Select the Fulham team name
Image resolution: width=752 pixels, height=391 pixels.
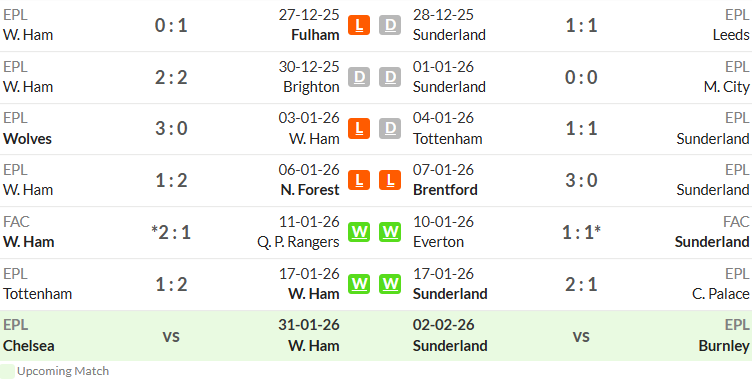pyautogui.click(x=315, y=35)
